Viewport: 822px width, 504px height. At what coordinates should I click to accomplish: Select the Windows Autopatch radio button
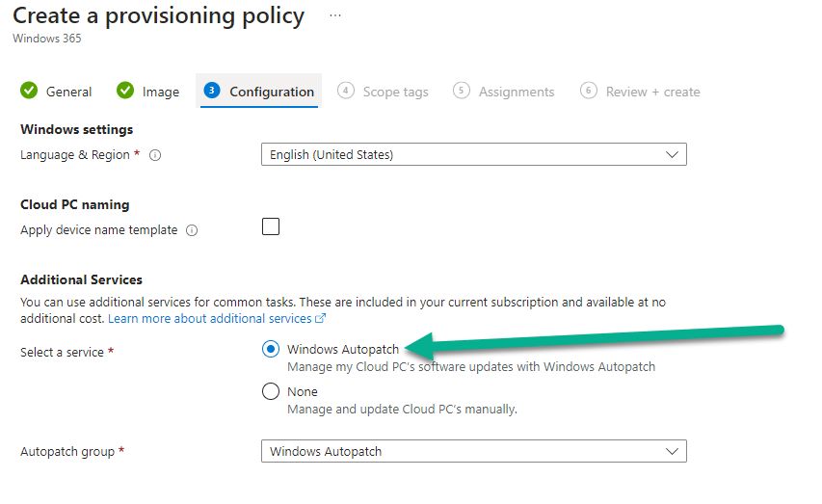[x=271, y=350]
